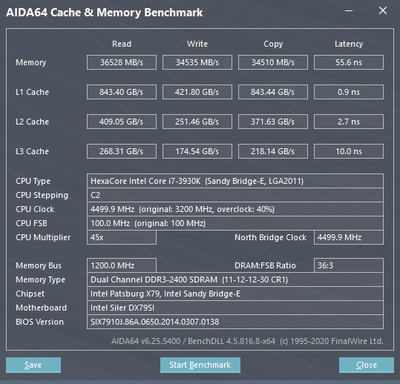Select the North Bridge Clock field
The height and width of the screenshot is (384, 400).
[349, 237]
